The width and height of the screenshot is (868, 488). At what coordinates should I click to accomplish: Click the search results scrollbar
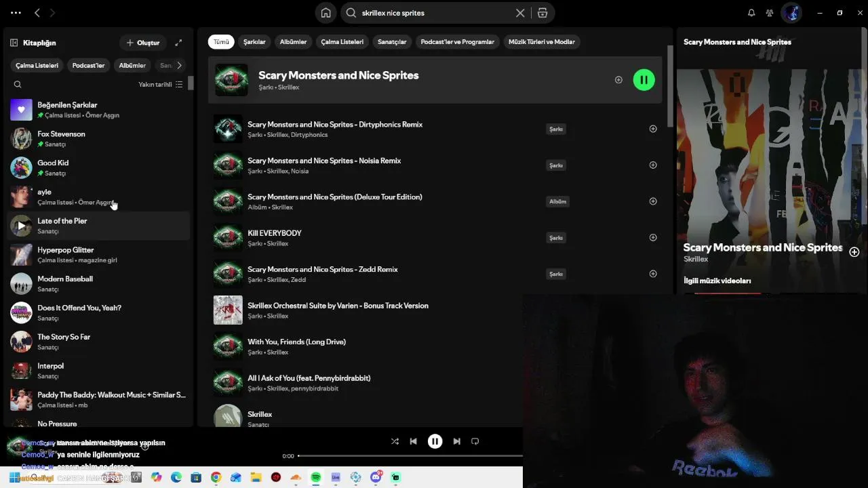670,86
